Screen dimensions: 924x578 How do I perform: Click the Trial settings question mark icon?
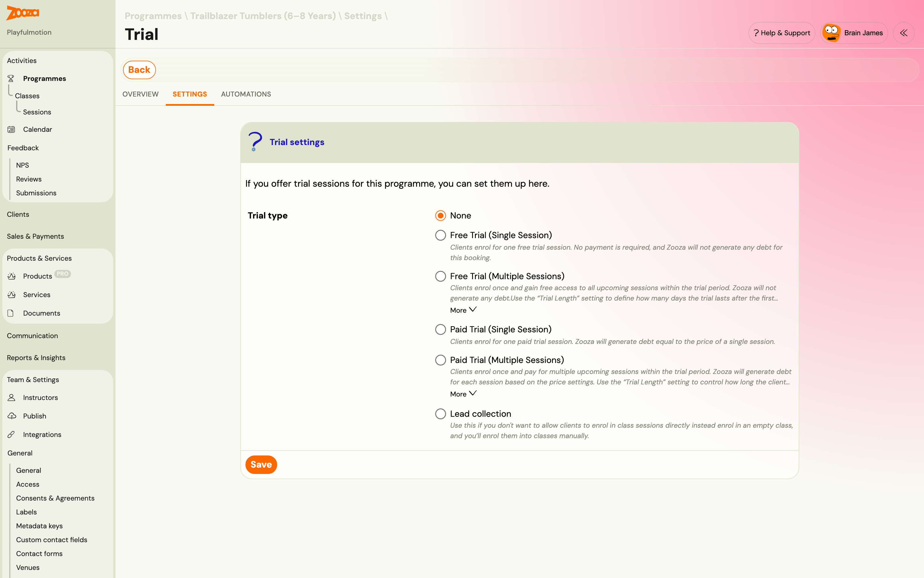[255, 142]
